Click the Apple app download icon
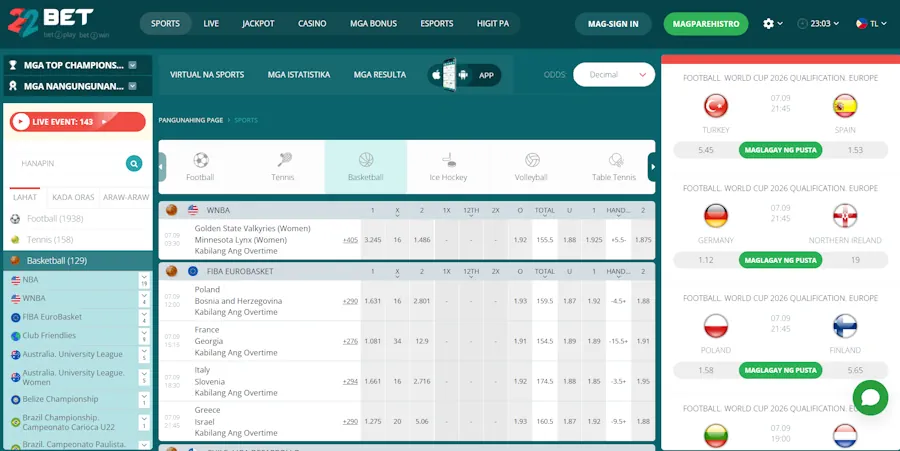 click(436, 75)
